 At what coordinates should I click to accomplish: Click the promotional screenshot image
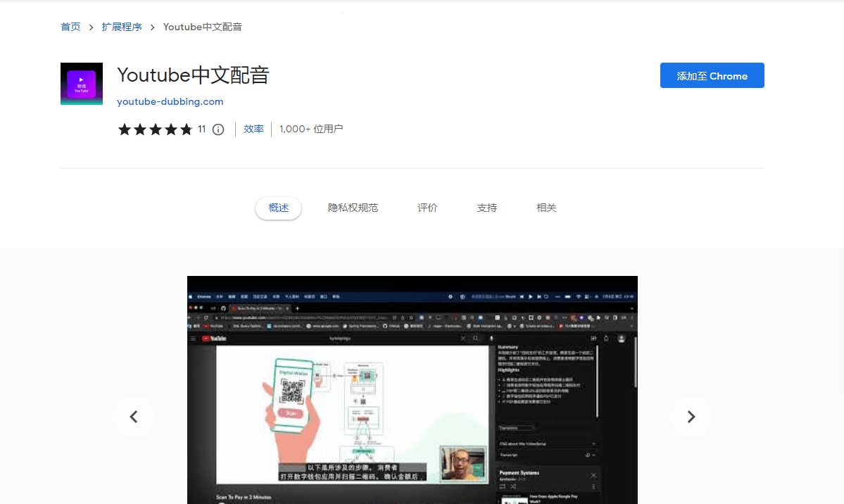tap(412, 390)
